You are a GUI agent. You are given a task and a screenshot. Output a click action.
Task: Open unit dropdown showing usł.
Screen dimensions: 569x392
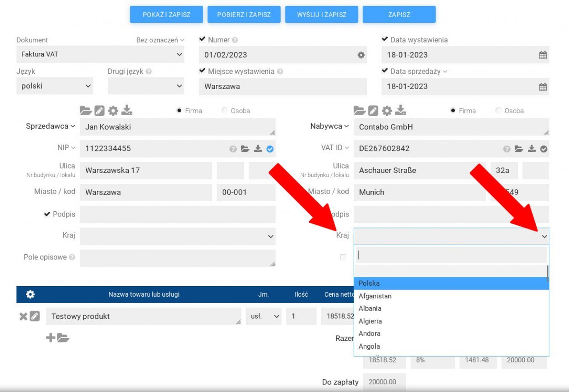264,316
